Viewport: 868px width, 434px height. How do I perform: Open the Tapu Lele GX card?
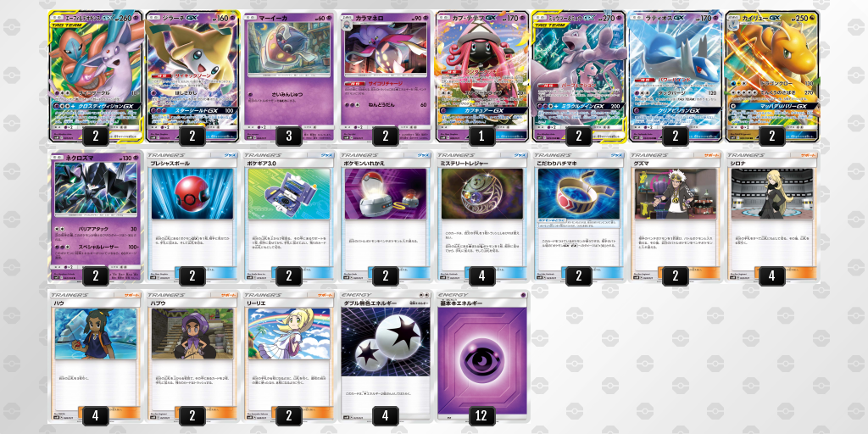pyautogui.click(x=481, y=76)
